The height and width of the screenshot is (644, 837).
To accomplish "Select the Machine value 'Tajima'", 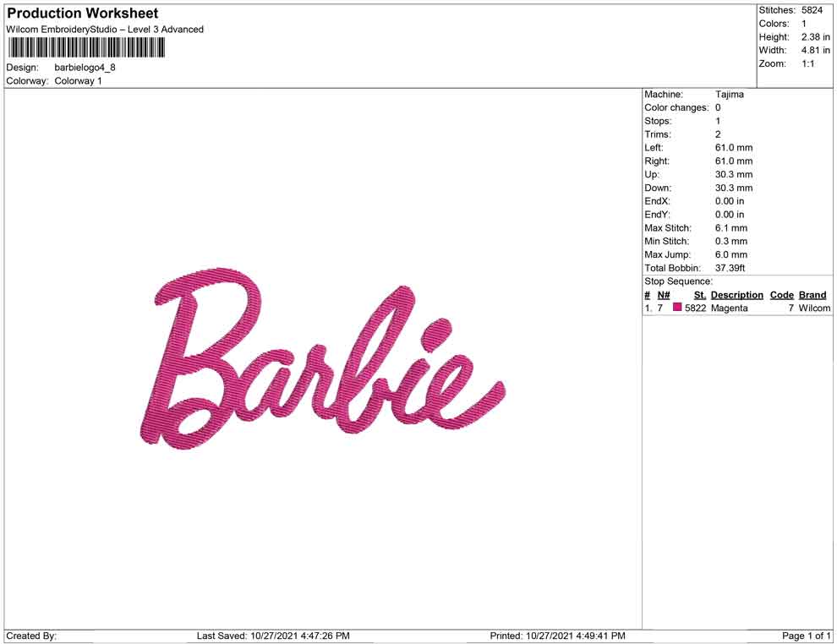I will click(x=729, y=95).
